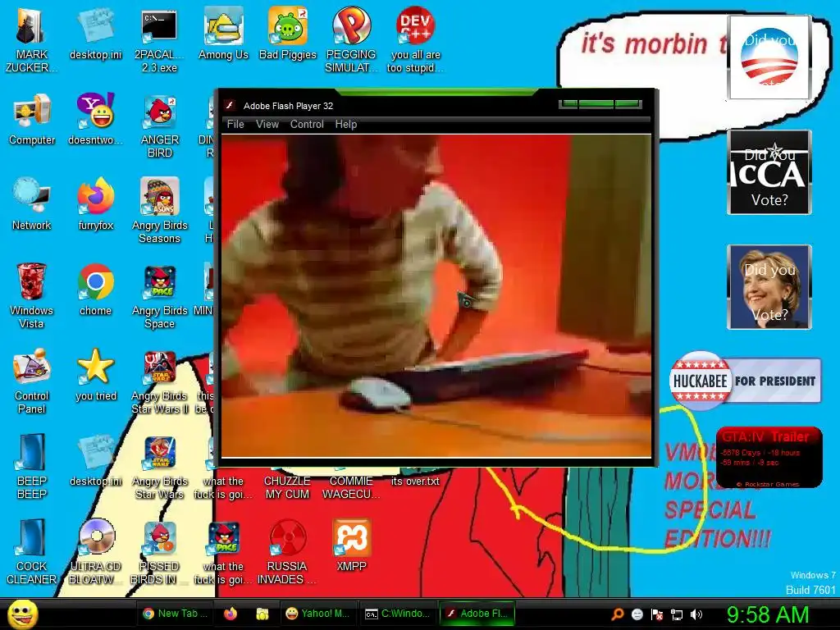The image size is (840, 630).
Task: Open Flash Player File menu
Action: [235, 125]
